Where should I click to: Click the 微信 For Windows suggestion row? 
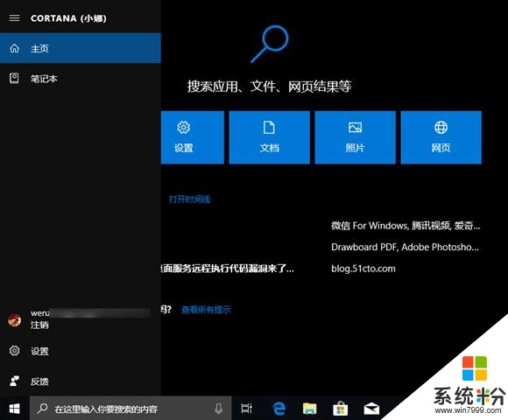click(x=406, y=226)
